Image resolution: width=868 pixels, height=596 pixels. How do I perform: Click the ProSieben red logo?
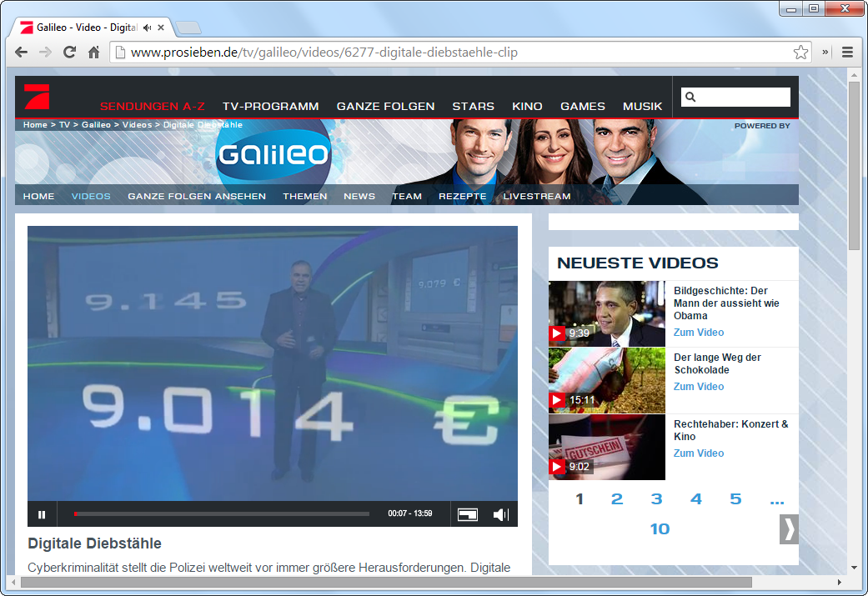coord(36,95)
